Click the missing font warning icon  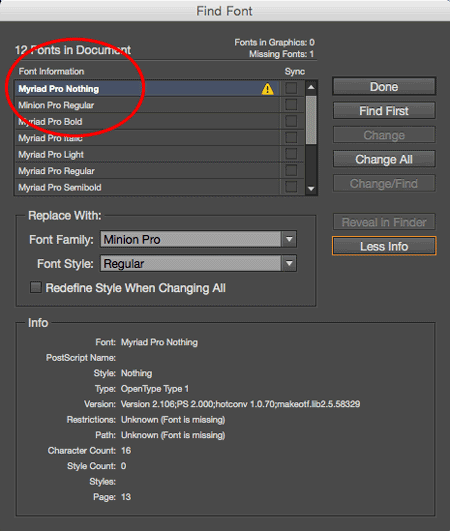[x=267, y=89]
